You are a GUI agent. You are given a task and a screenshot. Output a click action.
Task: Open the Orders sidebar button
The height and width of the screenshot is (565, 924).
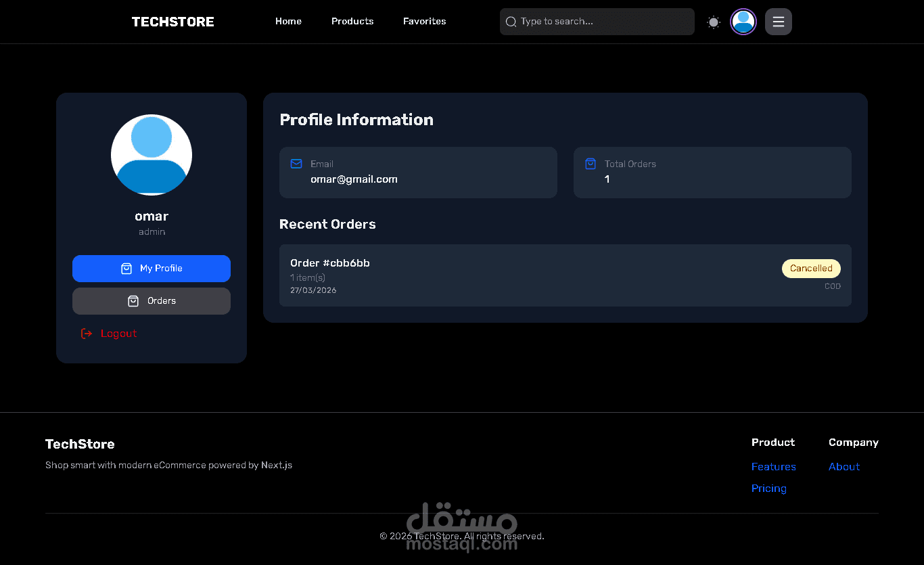tap(152, 301)
